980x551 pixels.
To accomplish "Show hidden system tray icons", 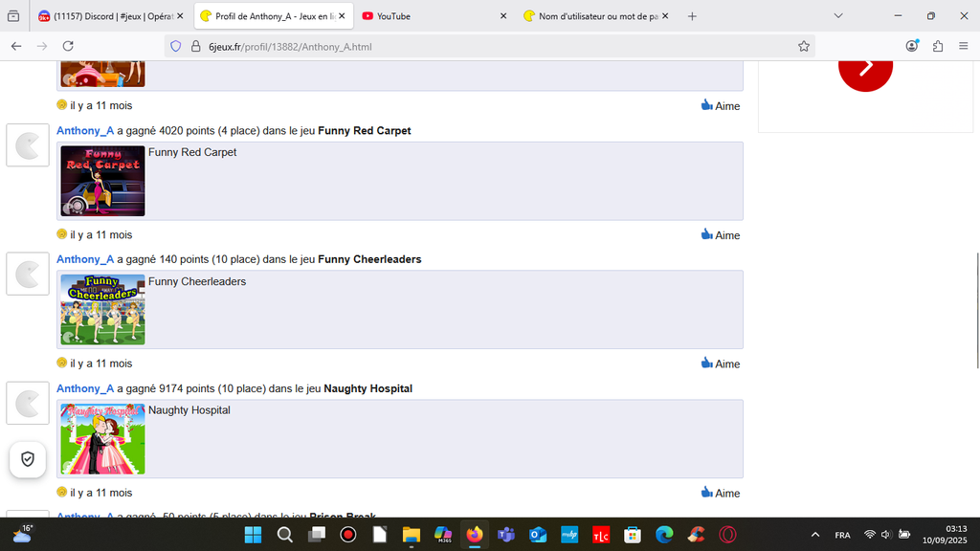I will point(815,535).
